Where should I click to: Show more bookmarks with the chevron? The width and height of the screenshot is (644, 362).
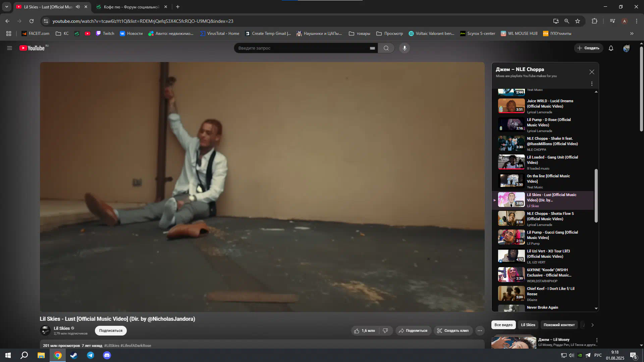point(632,34)
